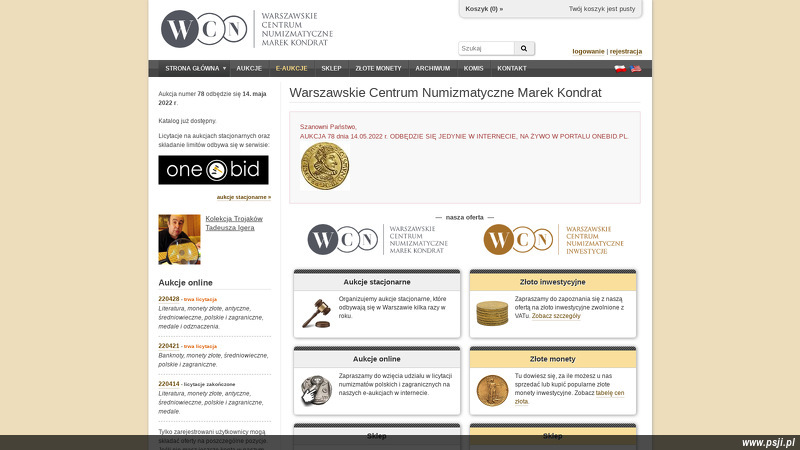Open online auction 220421
Screen dimensions: 800x450
coord(168,346)
